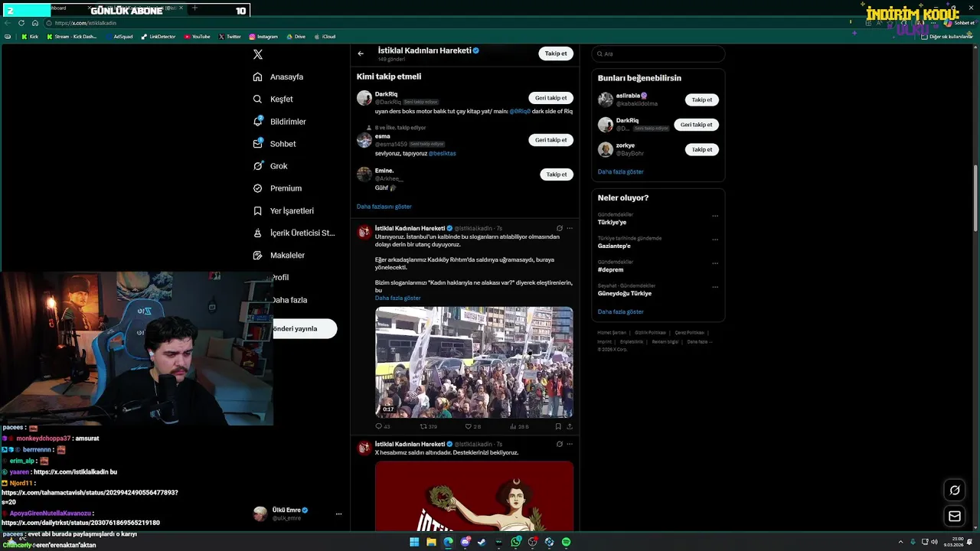The width and height of the screenshot is (980, 551).
Task: Bookmark the first tweet
Action: tap(558, 426)
